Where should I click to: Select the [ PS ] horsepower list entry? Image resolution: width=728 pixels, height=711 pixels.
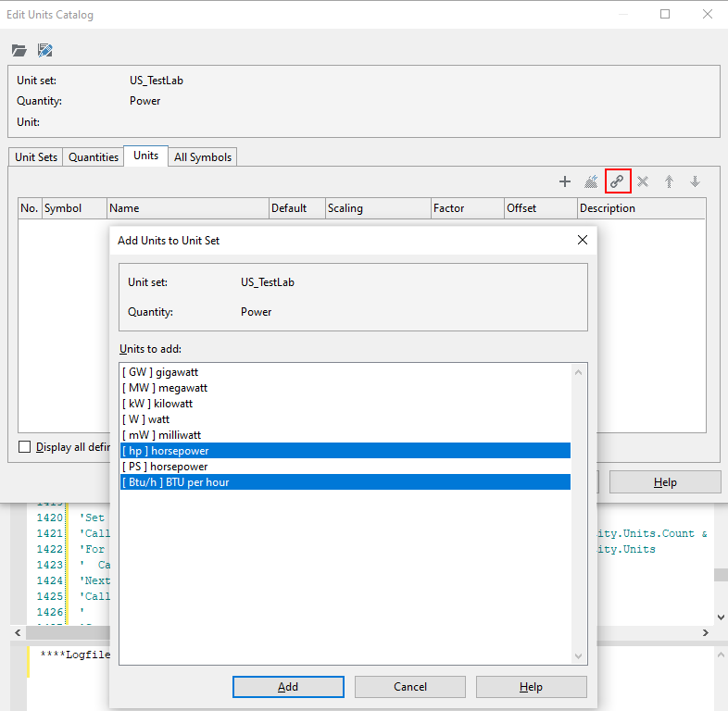coord(165,467)
